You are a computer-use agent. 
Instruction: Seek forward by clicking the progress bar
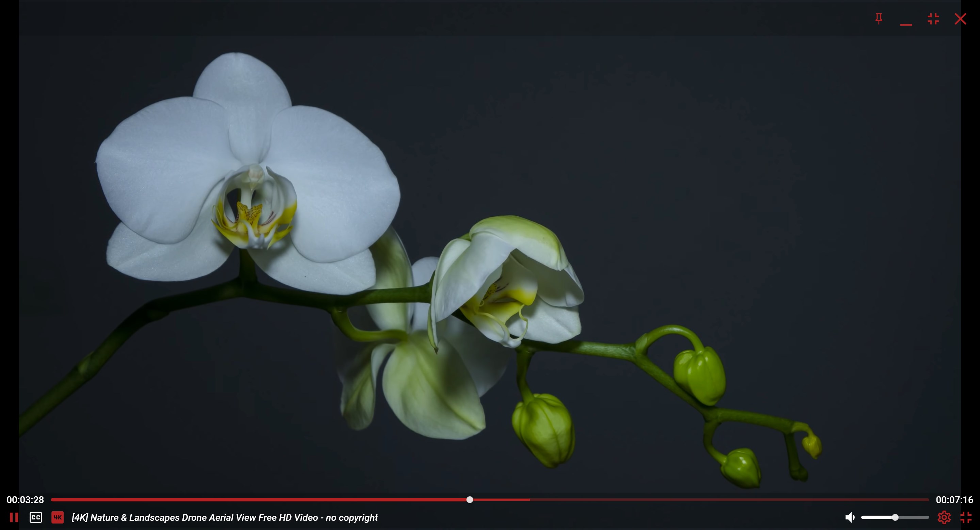(685, 500)
